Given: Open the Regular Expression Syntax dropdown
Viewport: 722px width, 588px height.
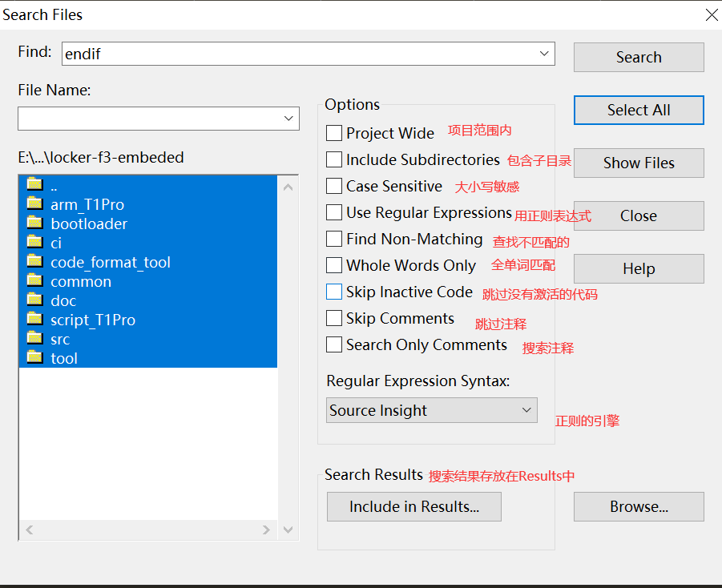Looking at the screenshot, I should [526, 410].
